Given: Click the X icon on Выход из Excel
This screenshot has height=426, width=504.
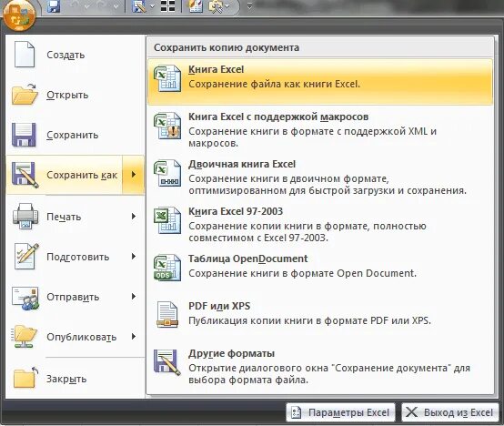Looking at the screenshot, I should click(411, 411).
